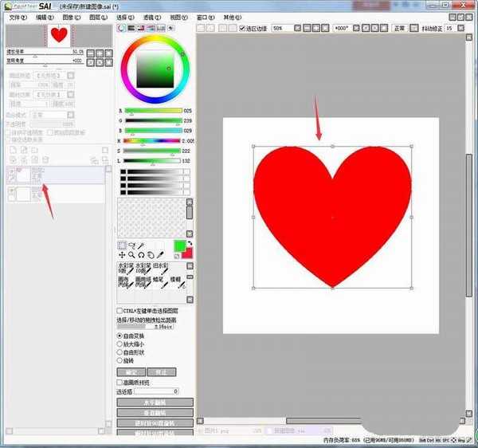The image size is (478, 448).
Task: Show the color wheel panel
Action: [x=122, y=28]
